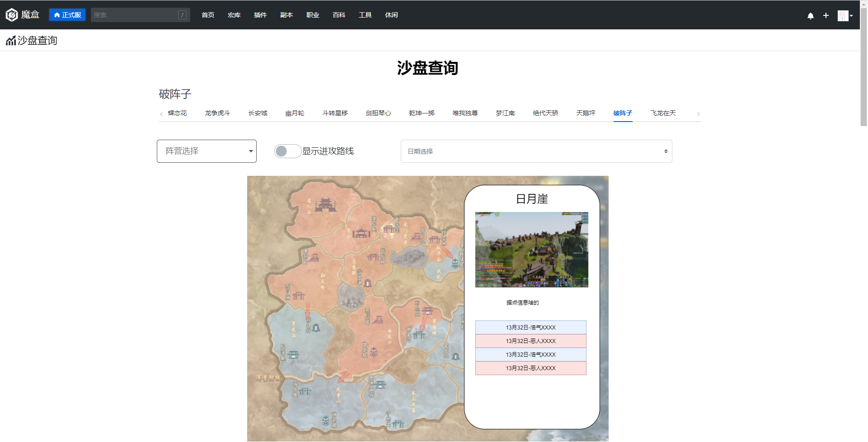Click the 13月32日-浩气XXXX entry
Image resolution: width=868 pixels, height=442 pixels.
tap(530, 327)
